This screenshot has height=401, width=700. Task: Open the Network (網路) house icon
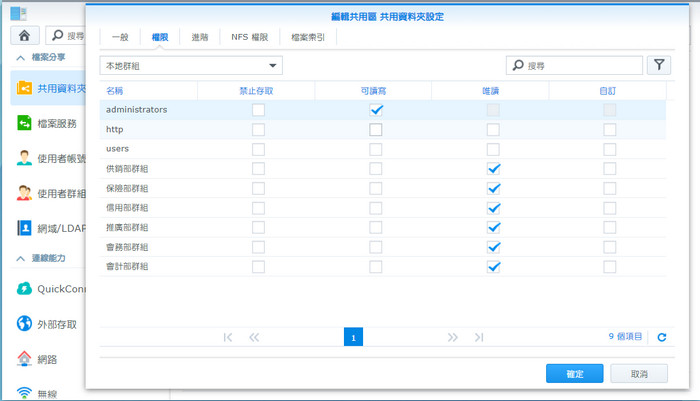(x=24, y=358)
